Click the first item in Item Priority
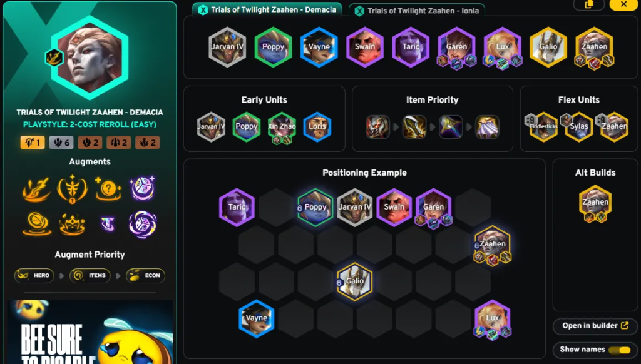This screenshot has width=641, height=364. pos(377,127)
